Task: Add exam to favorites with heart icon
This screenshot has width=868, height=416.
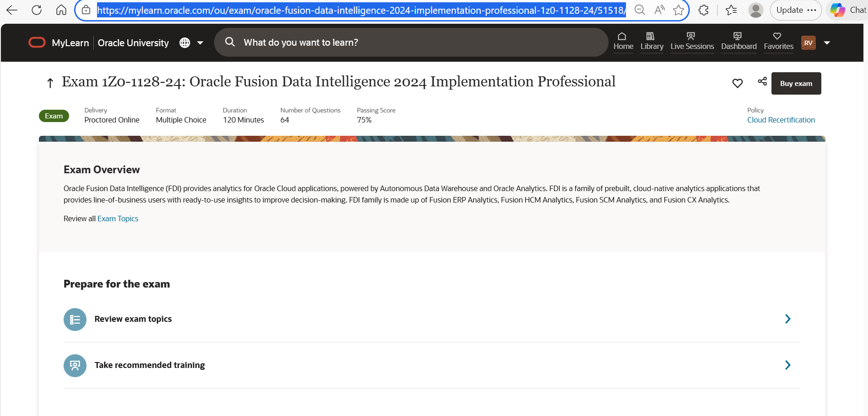Action: pyautogui.click(x=737, y=83)
